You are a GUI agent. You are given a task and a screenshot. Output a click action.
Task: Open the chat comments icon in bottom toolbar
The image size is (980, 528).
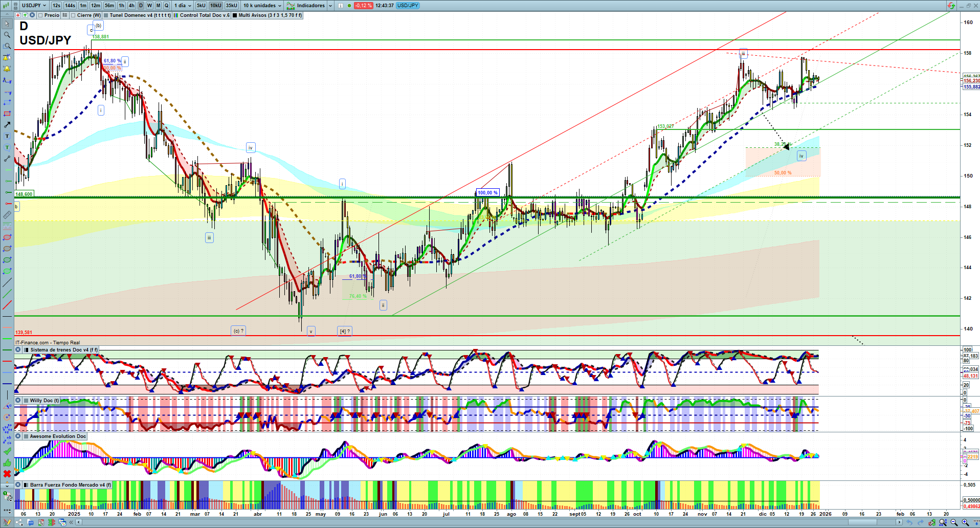coord(30,522)
